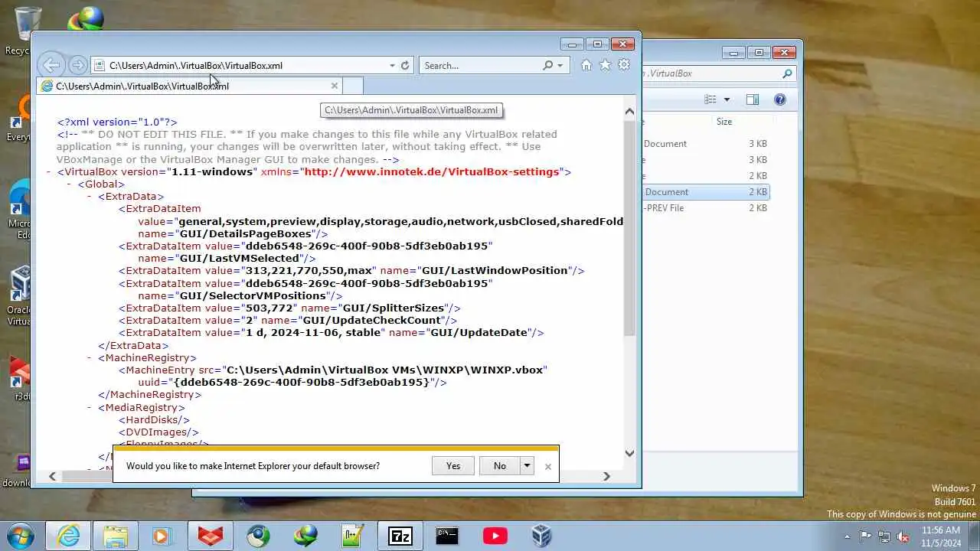Click the GUI/UpdateDate attribute text

pyautogui.click(x=479, y=332)
